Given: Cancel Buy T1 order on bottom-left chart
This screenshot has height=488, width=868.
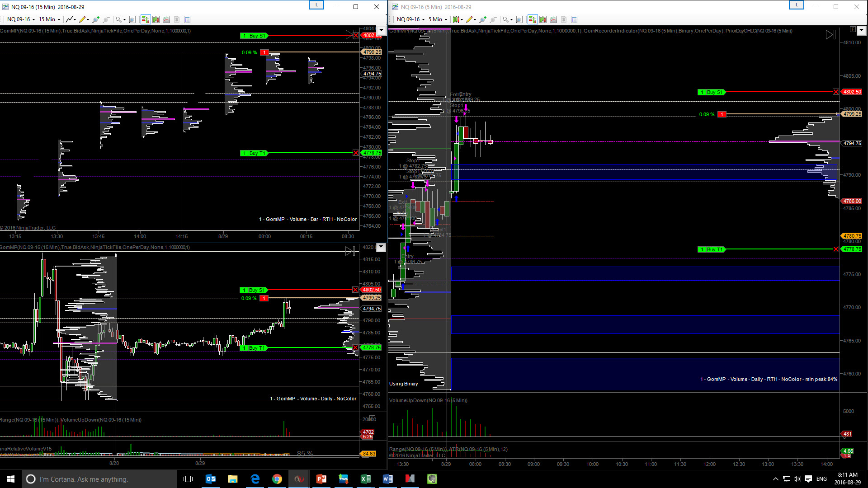Looking at the screenshot, I should tap(355, 348).
